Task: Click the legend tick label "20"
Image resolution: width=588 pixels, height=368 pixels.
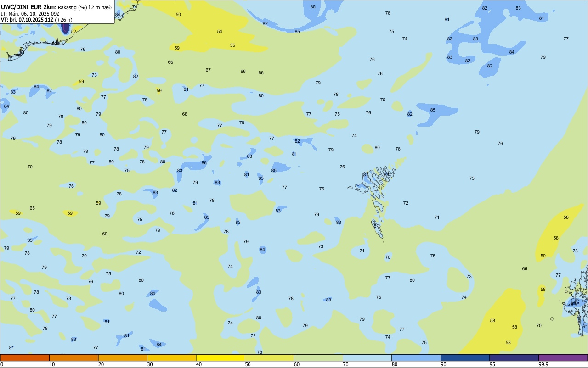Action: coord(101,364)
